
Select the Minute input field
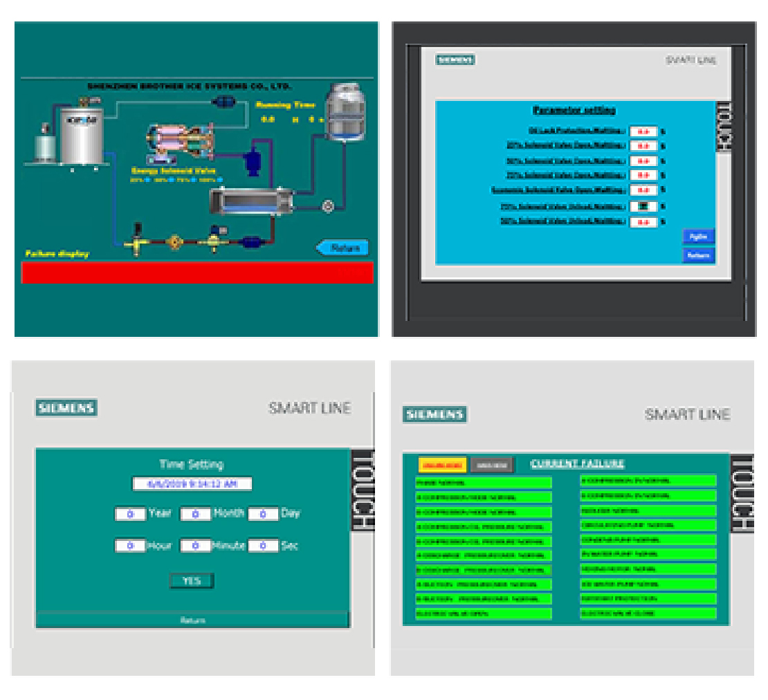[196, 546]
